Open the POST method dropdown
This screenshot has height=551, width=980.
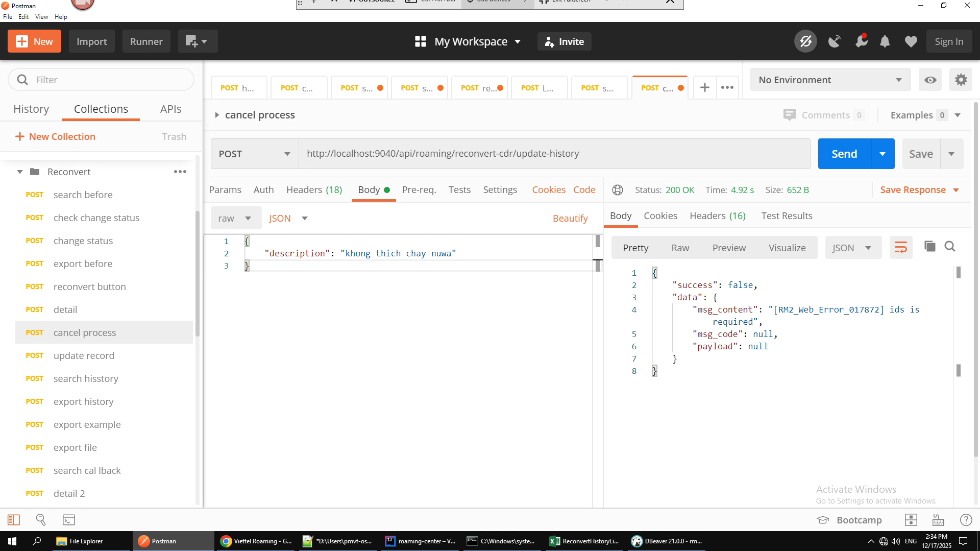[254, 154]
